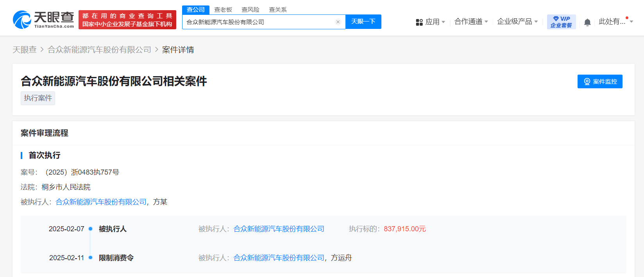Open 合众新能源汽车股份有限公司 breadcrumb link
The width and height of the screenshot is (644, 277).
99,50
